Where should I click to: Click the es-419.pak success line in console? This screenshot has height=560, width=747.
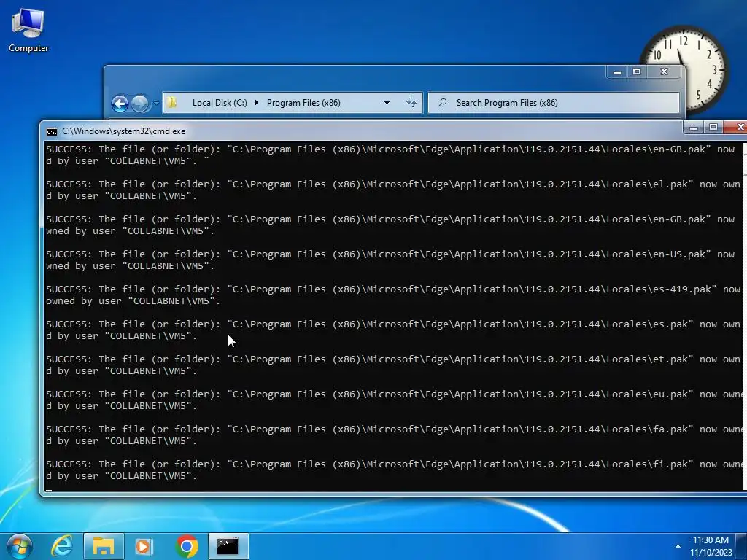point(393,295)
